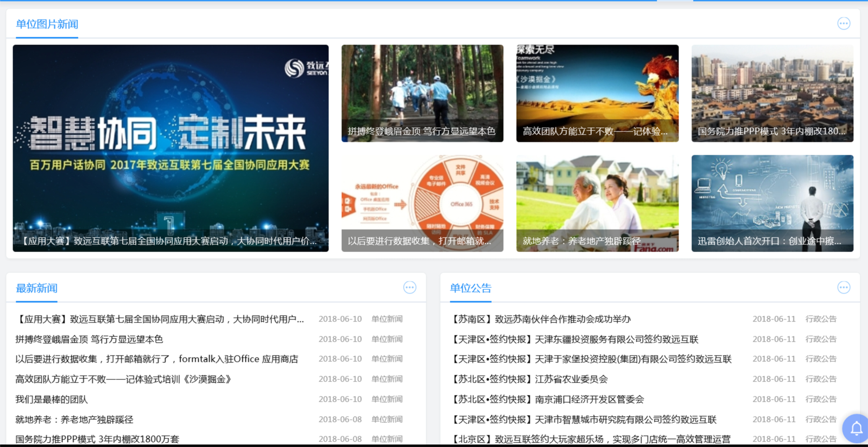
Task: Open more options for 单位图片新闻 panel
Action: tap(843, 23)
